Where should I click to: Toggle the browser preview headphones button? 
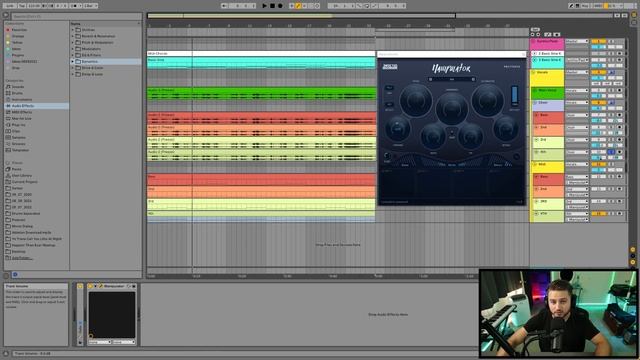coord(15,274)
